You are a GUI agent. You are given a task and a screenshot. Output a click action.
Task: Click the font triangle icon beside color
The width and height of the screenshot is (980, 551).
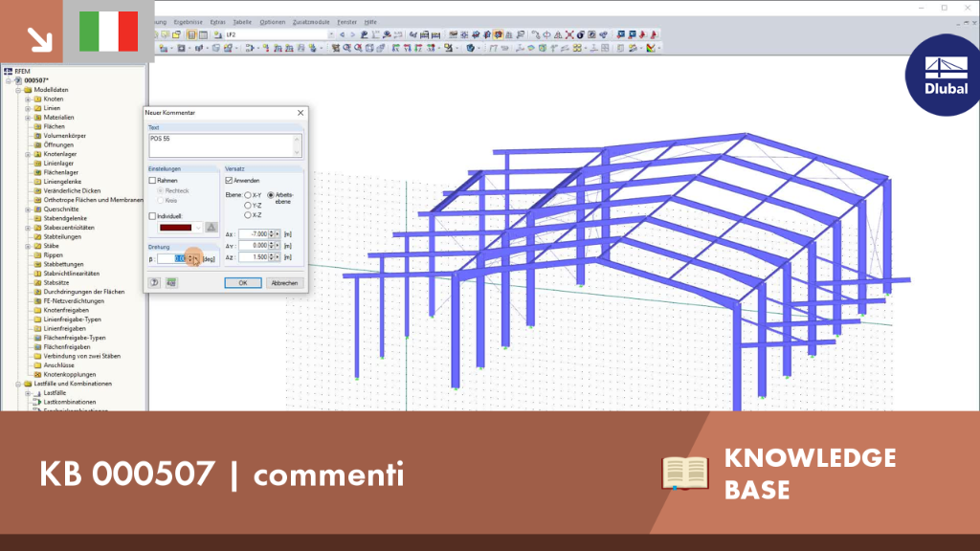click(x=212, y=228)
